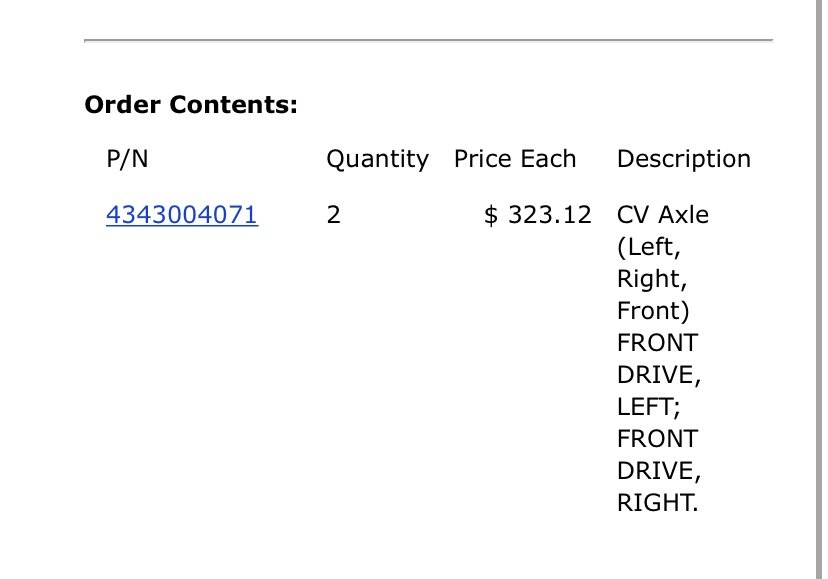Screen dimensions: 828x579
Task: Click the horizontal divider line above Order Contents
Action: [x=429, y=40]
